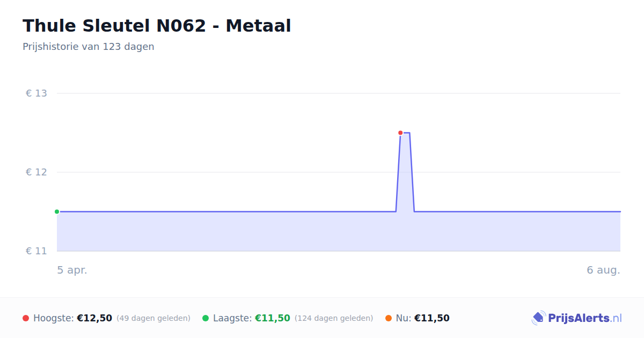Click the green lowest-price dot on chart

57,211
